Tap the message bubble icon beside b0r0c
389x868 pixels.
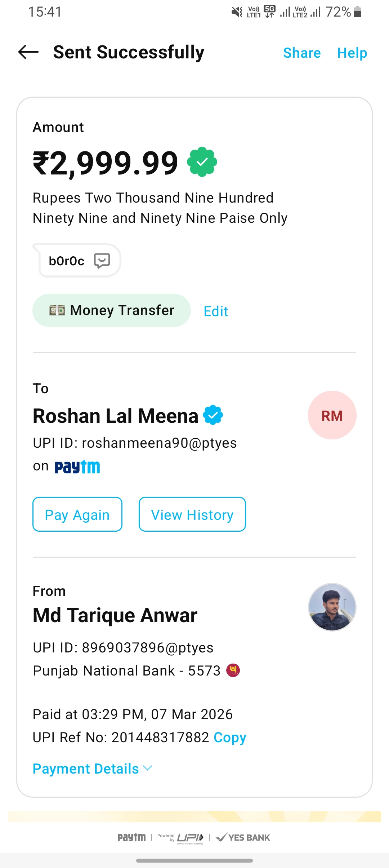point(102,260)
